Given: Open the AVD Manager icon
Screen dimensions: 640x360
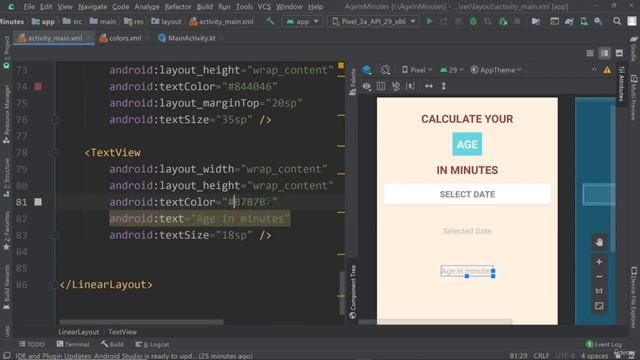Looking at the screenshot, I should (584, 21).
